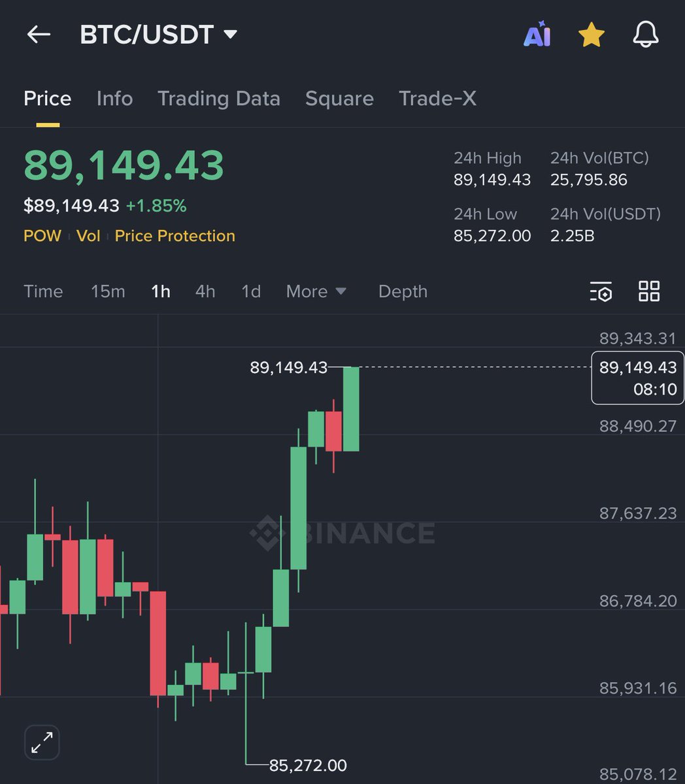Open the chart layout grid icon

point(649,291)
